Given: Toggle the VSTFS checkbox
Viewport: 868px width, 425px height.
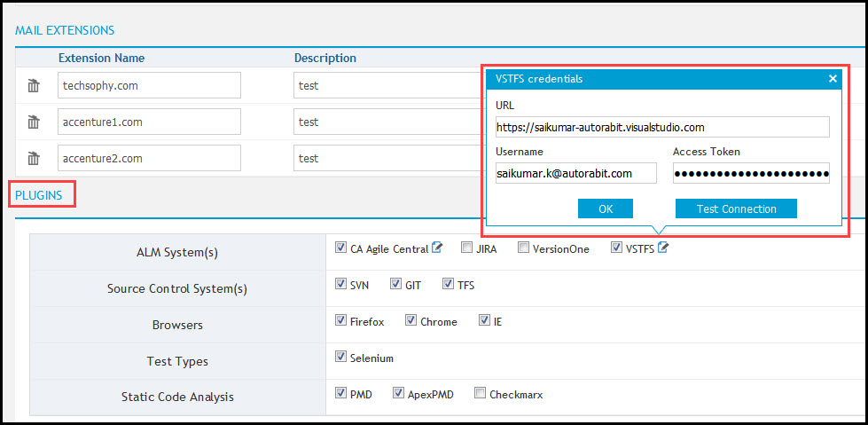Looking at the screenshot, I should pyautogui.click(x=616, y=248).
